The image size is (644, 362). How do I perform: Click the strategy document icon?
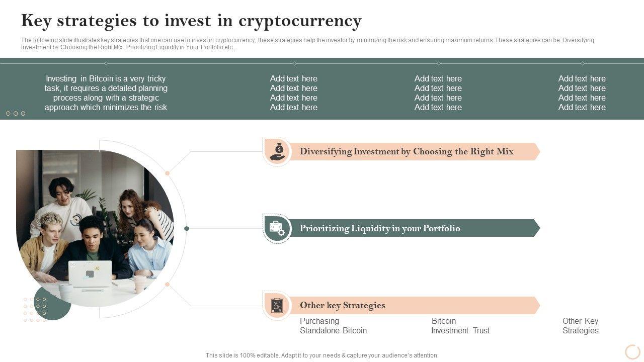point(277,305)
